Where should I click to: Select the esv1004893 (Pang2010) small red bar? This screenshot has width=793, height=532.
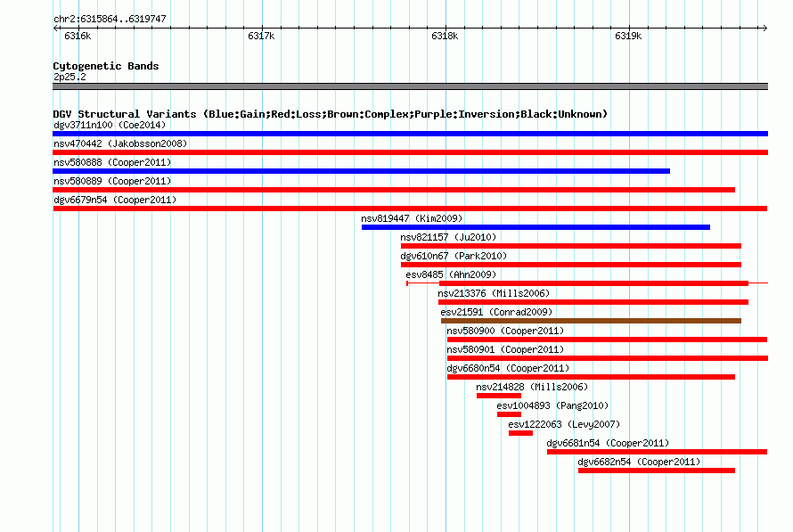pos(510,414)
